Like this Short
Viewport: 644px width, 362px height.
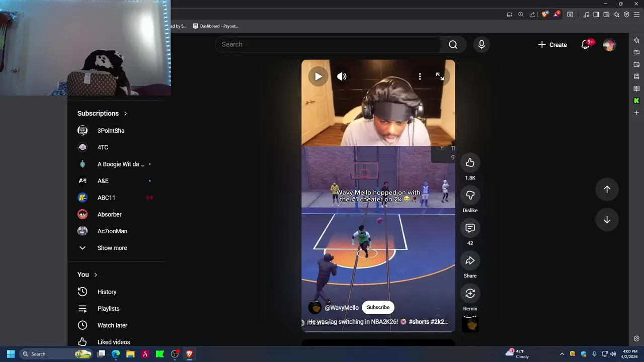tap(470, 163)
